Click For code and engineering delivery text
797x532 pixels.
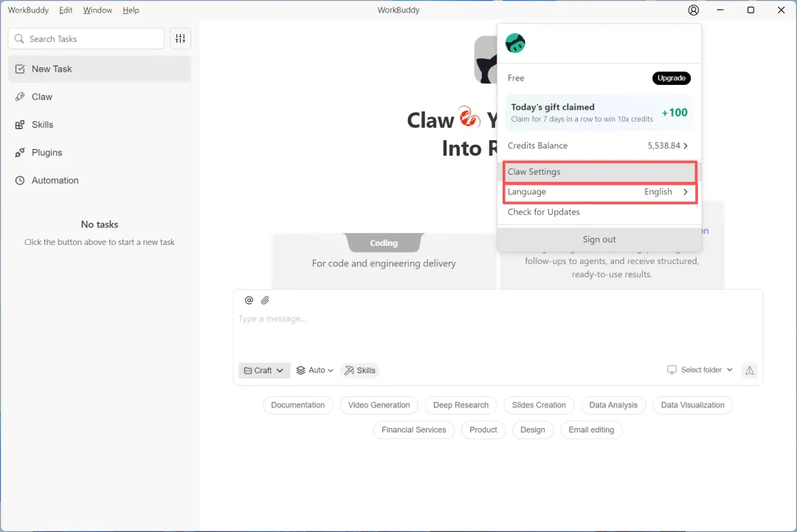384,263
